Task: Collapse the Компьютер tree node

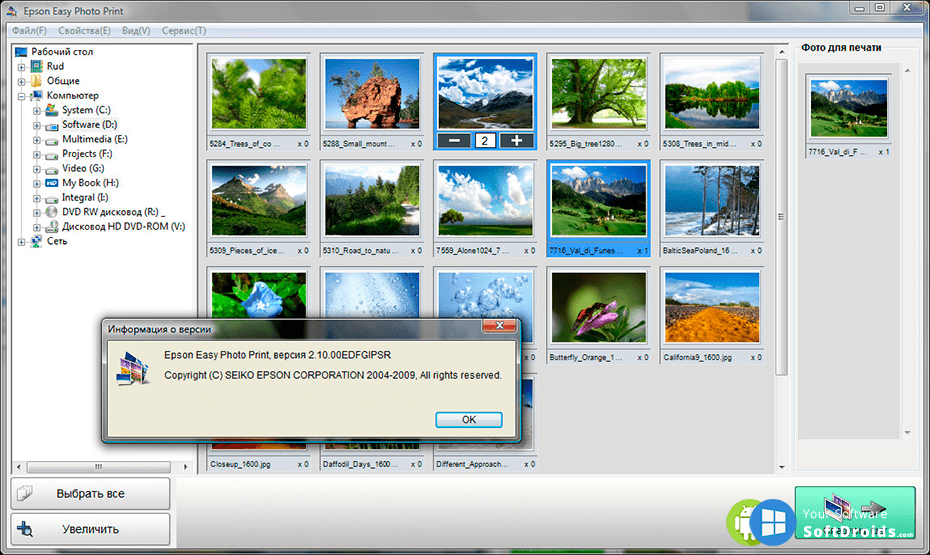Action: click(x=21, y=96)
